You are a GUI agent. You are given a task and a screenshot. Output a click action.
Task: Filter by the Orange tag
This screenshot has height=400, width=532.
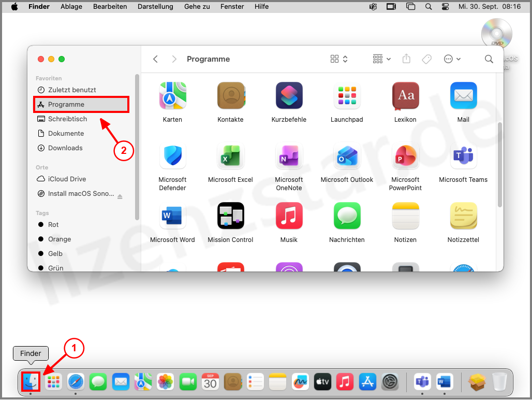click(x=81, y=239)
